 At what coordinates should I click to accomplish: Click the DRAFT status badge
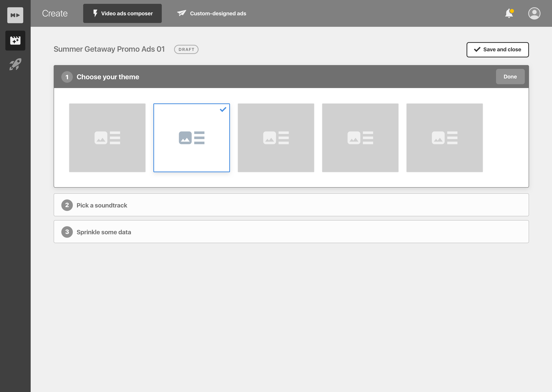[x=186, y=50]
